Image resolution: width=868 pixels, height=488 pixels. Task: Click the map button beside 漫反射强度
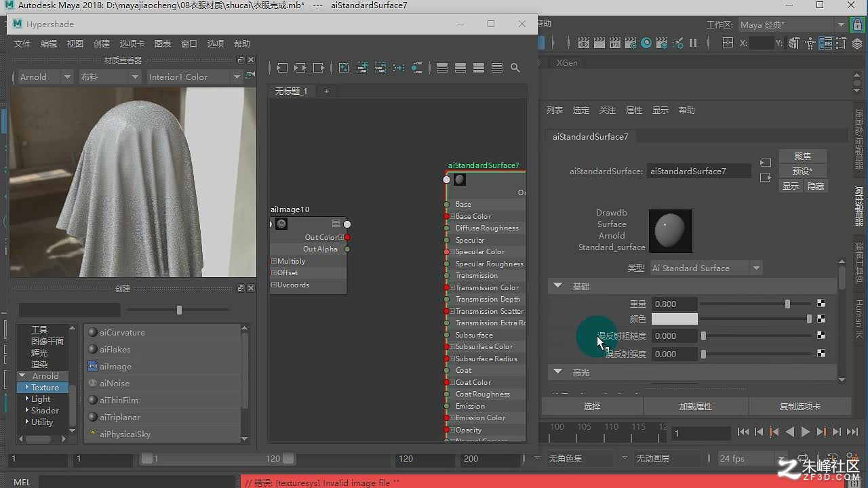click(x=821, y=354)
